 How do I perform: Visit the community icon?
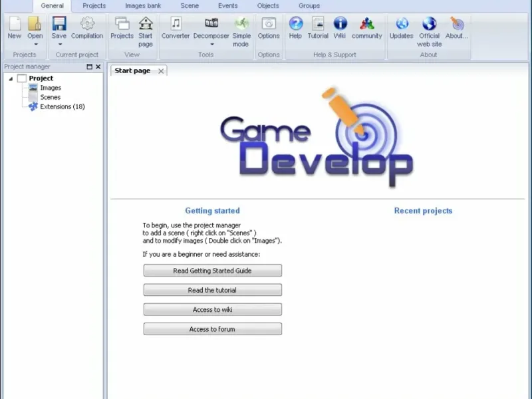[367, 24]
